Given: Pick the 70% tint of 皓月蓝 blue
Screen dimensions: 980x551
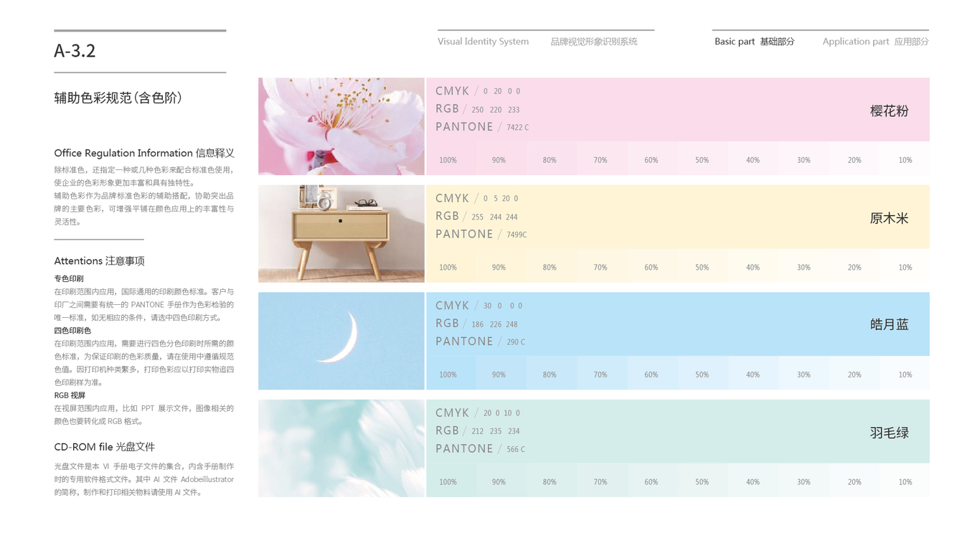Looking at the screenshot, I should click(x=603, y=373).
